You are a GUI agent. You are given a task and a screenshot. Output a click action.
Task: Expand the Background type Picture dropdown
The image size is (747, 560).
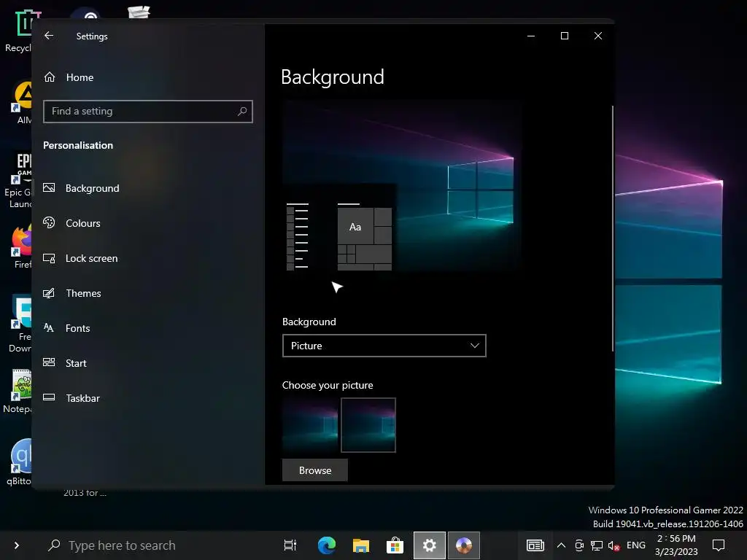pyautogui.click(x=384, y=346)
